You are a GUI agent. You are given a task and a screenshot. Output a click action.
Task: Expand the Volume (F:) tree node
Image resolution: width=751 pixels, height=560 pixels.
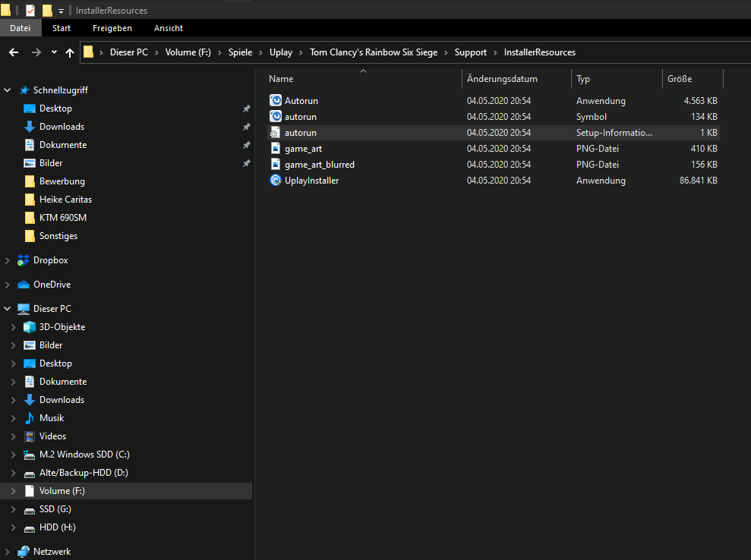pyautogui.click(x=14, y=491)
